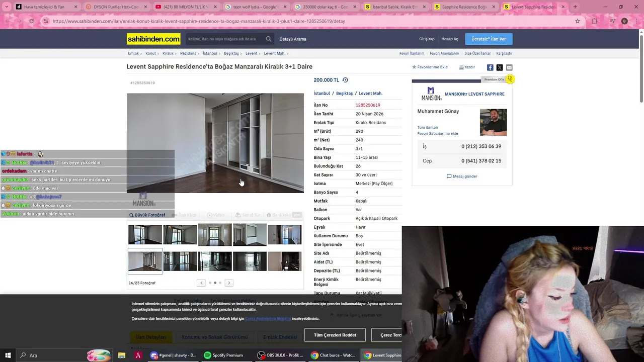Screen dimensions: 644x362
Task: Share the listing on X
Action: (x=500, y=67)
